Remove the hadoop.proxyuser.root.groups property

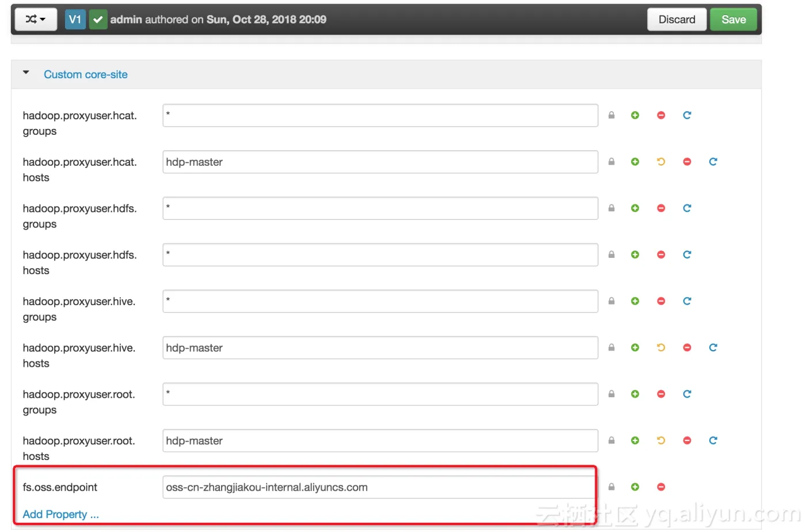click(661, 394)
